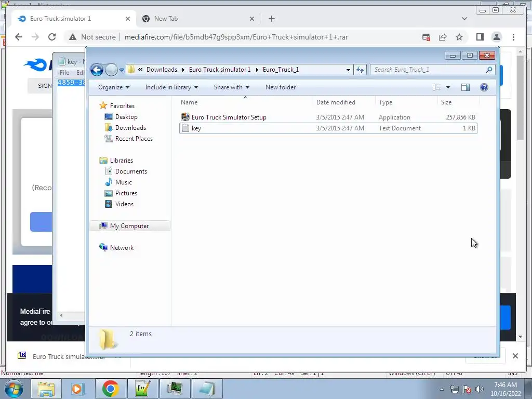Screen dimensions: 532x399
Task: Go back in Explorer using back arrow
Action: click(x=97, y=70)
